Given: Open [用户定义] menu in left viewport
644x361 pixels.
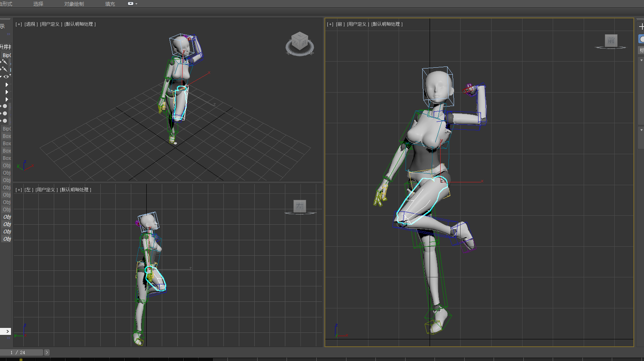Looking at the screenshot, I should coord(46,190).
